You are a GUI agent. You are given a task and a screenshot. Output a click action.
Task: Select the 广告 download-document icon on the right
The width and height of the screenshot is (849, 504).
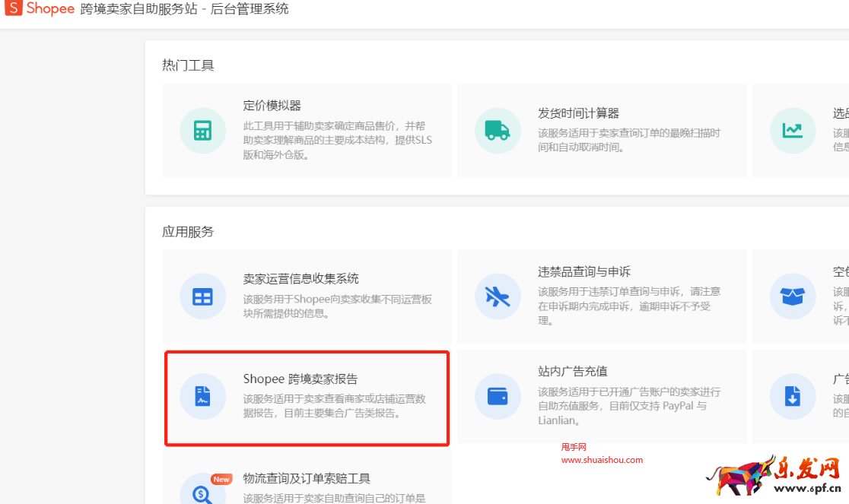(793, 397)
